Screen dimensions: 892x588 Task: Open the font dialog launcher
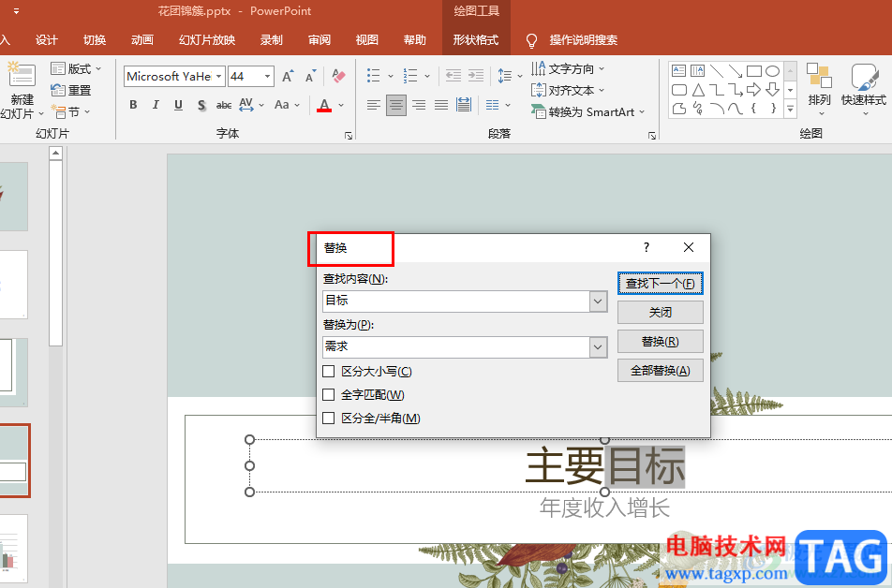(x=349, y=136)
